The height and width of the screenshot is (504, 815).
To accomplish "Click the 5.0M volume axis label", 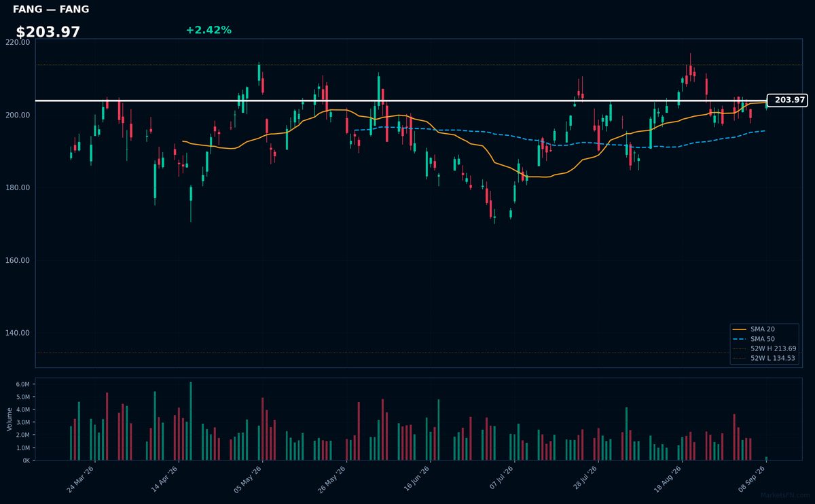I will (23, 397).
